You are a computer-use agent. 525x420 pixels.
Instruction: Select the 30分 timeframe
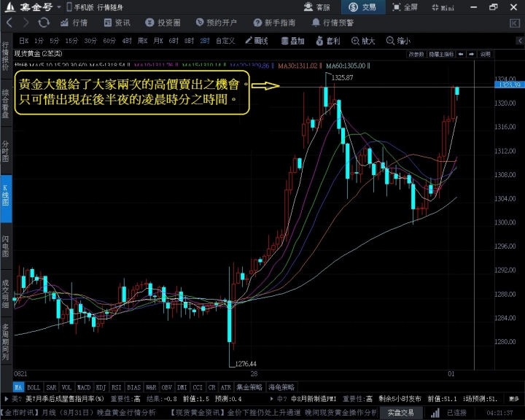[90, 41]
